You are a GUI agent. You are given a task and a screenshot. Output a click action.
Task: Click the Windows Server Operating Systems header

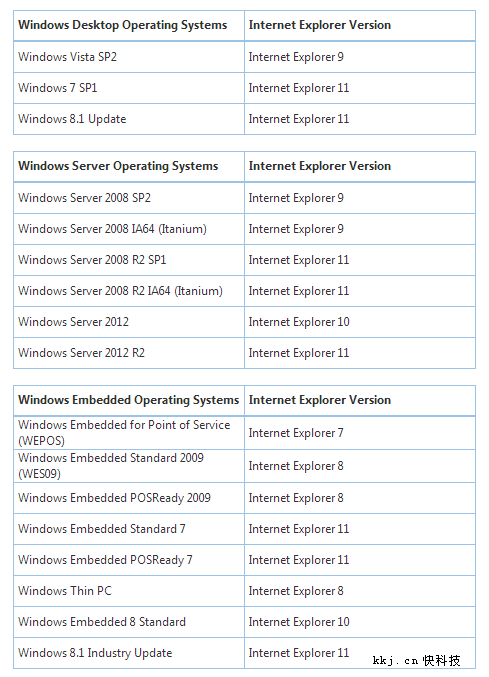(129, 166)
